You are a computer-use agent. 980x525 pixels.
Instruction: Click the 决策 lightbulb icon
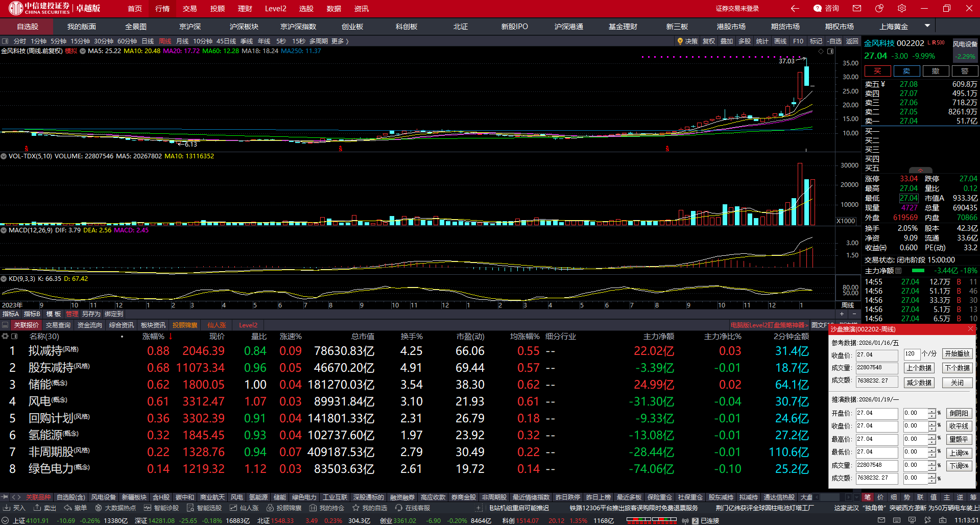(680, 41)
